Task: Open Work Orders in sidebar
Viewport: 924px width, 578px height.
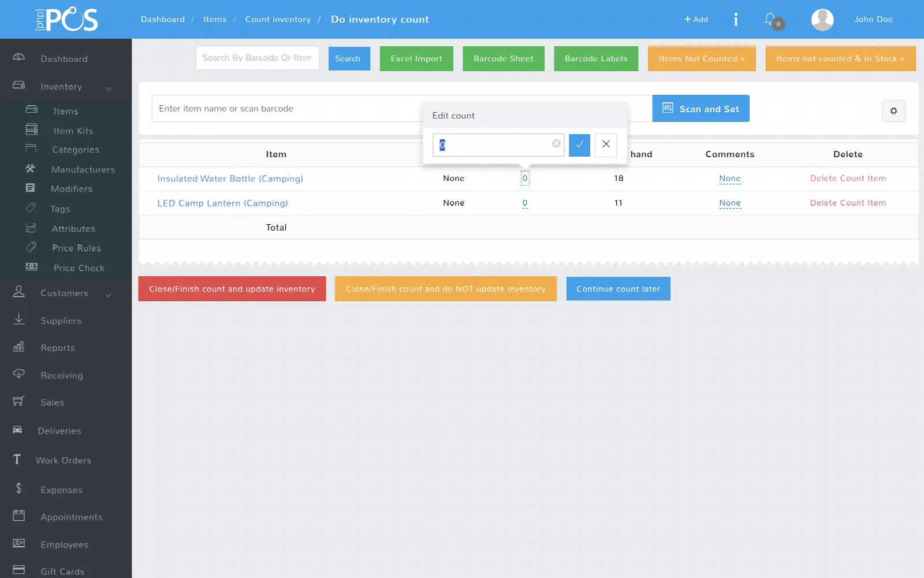Action: click(x=64, y=460)
